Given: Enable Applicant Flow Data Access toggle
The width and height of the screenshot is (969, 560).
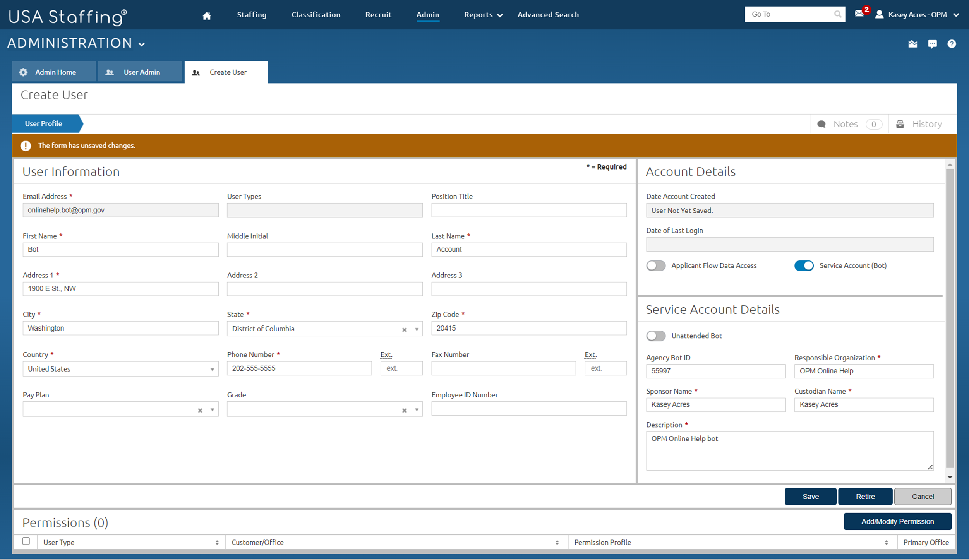Looking at the screenshot, I should pos(656,265).
